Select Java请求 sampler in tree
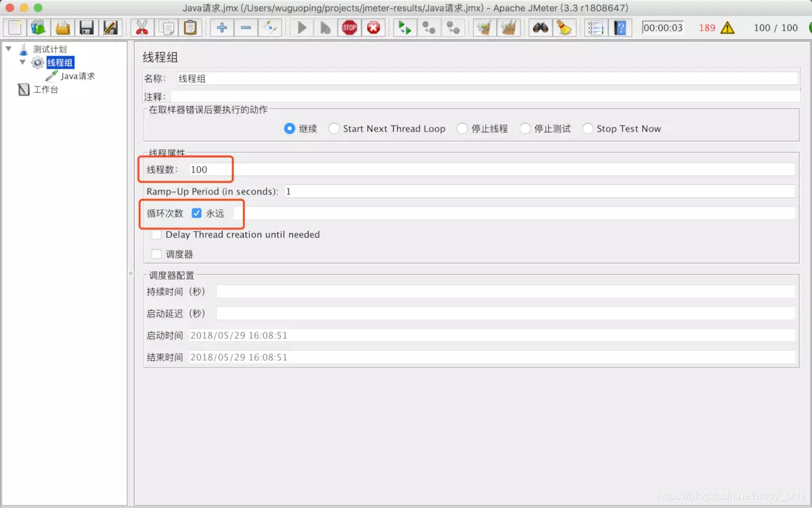Viewport: 812px width, 508px height. [x=78, y=76]
